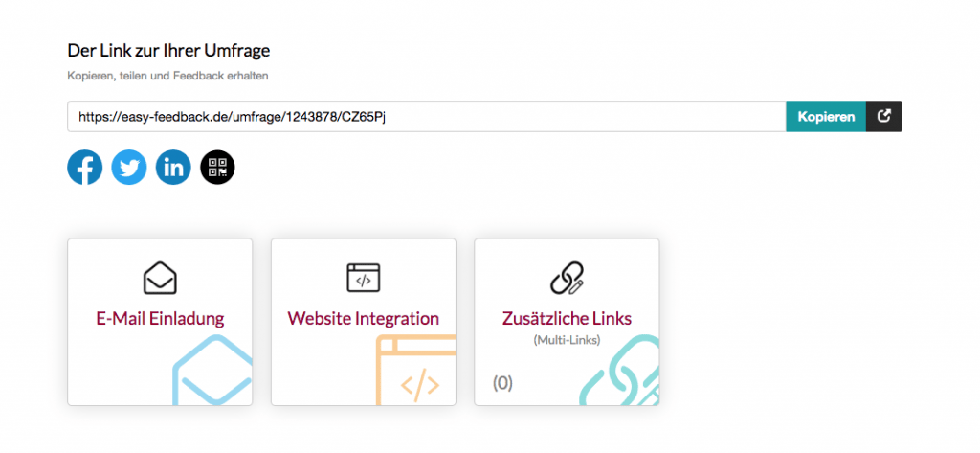
Task: Click the code window icon
Action: [x=363, y=278]
